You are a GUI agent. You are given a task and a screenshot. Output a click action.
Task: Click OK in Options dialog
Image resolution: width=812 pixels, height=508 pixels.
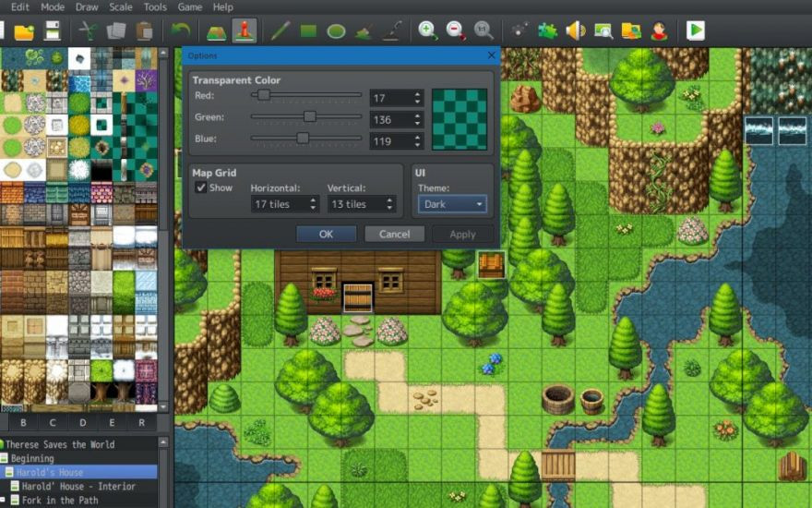[327, 234]
